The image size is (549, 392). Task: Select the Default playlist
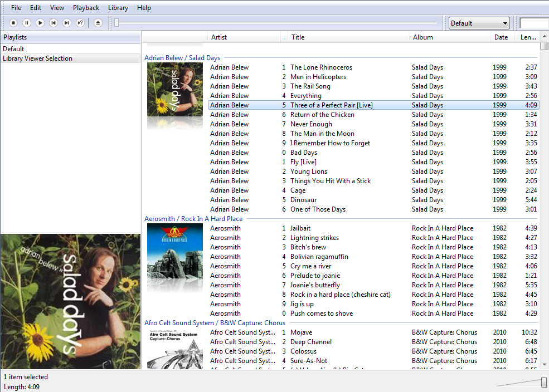13,49
